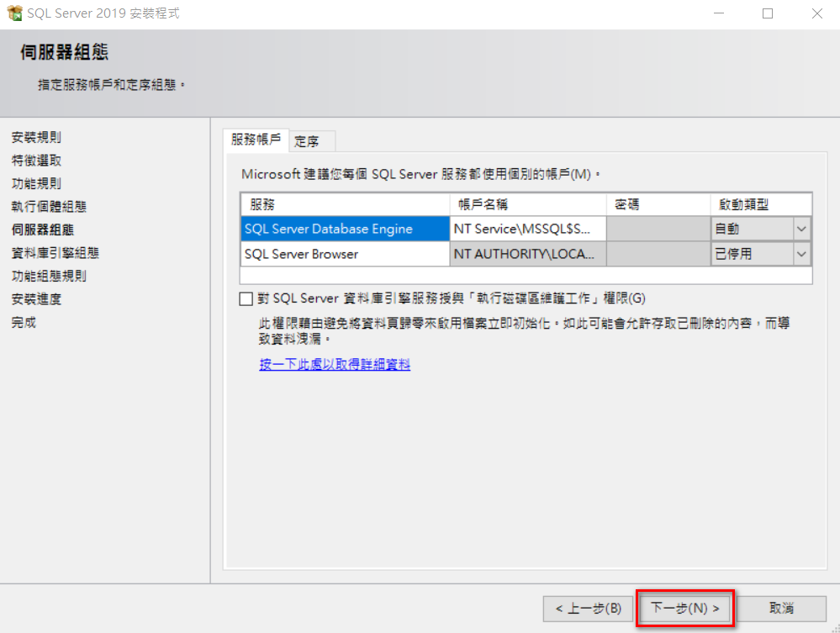Select 資料庫引擎組態 in the step list

55,253
